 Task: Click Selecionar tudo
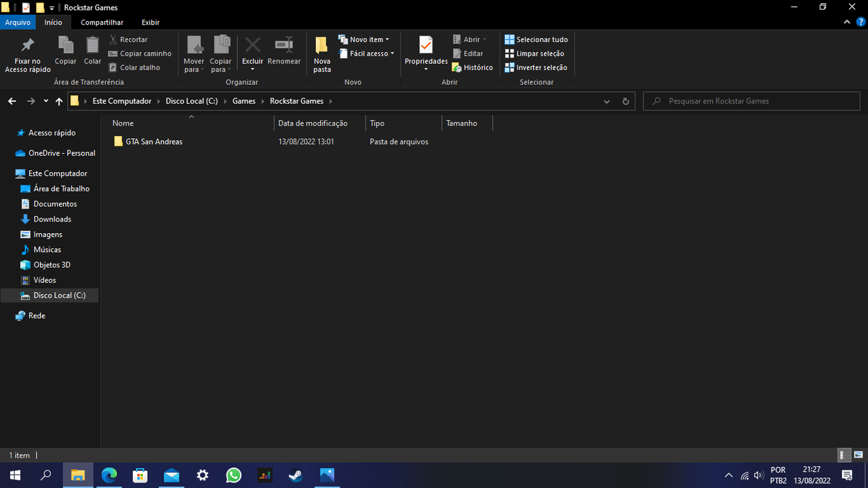tap(536, 39)
